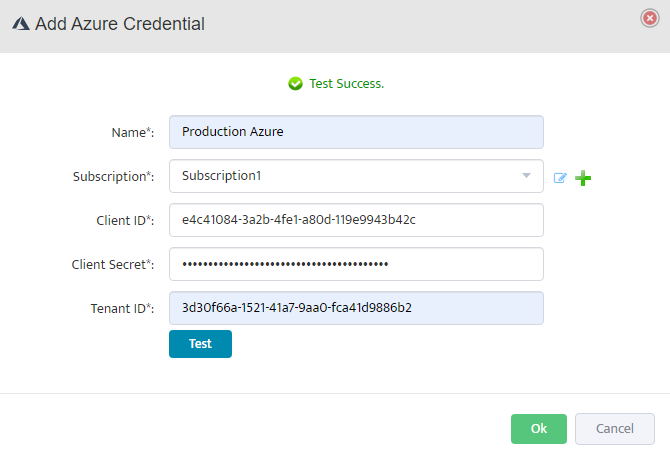The image size is (670, 463).
Task: Cancel adding the Azure credential
Action: [x=614, y=429]
